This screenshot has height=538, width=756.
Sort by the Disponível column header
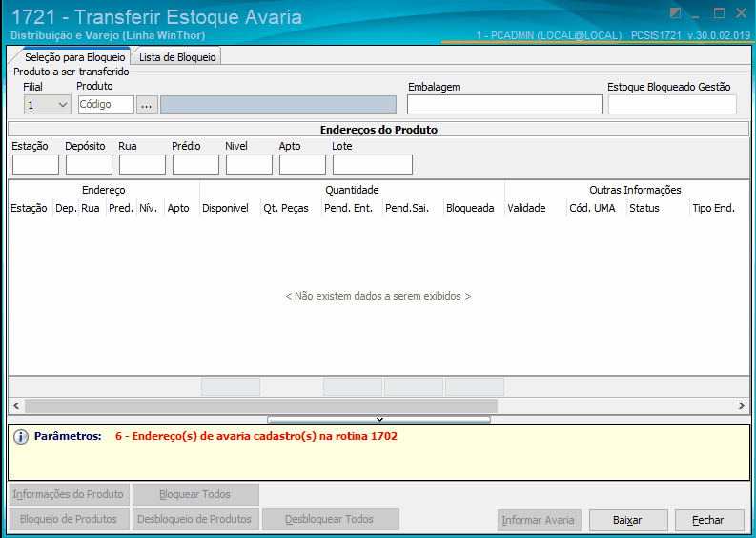(230, 208)
